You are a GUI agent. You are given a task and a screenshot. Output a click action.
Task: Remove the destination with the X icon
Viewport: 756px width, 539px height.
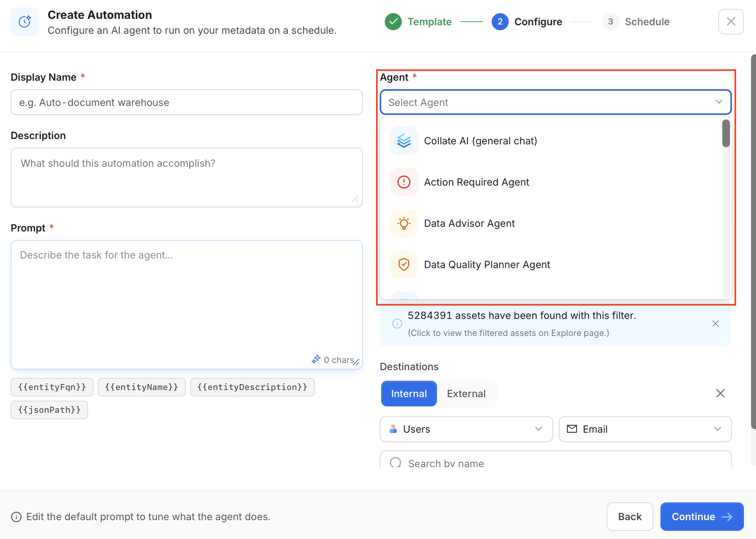click(x=720, y=393)
